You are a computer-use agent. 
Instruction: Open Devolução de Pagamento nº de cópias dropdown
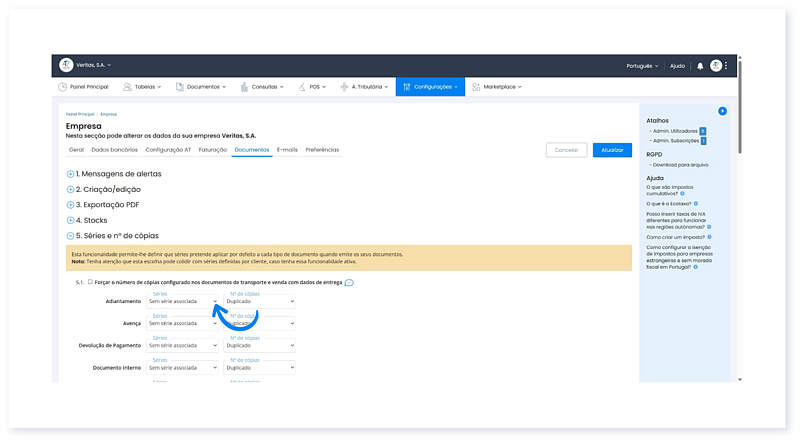260,346
